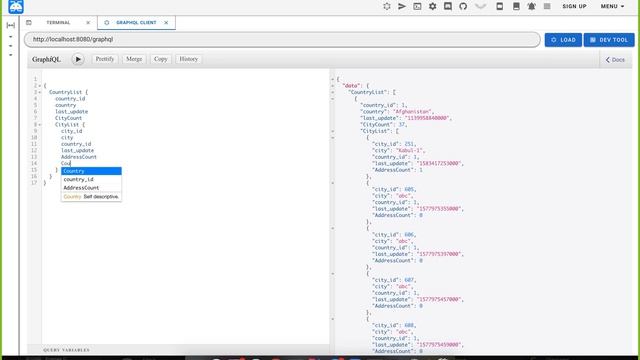The image size is (640, 360).
Task: Click city_id 251 value in results
Action: coord(409,144)
